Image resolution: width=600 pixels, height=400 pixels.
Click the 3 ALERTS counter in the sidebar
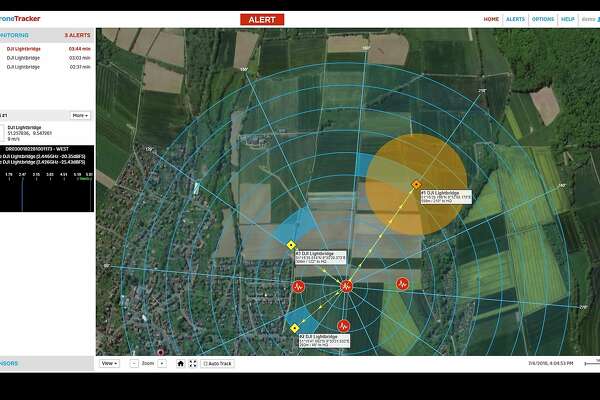click(77, 35)
